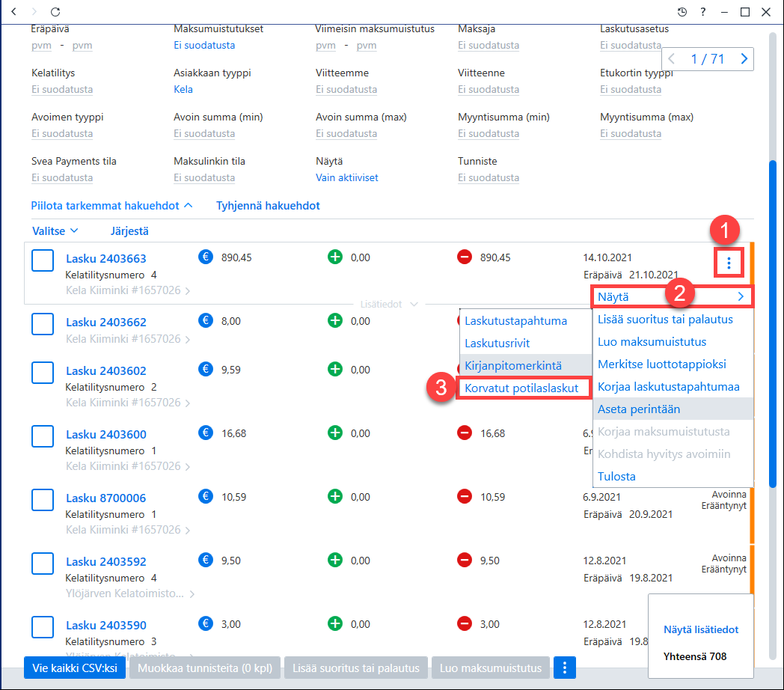Click the vertical scrollbar thumb
This screenshot has height=690, width=784.
coord(773,324)
